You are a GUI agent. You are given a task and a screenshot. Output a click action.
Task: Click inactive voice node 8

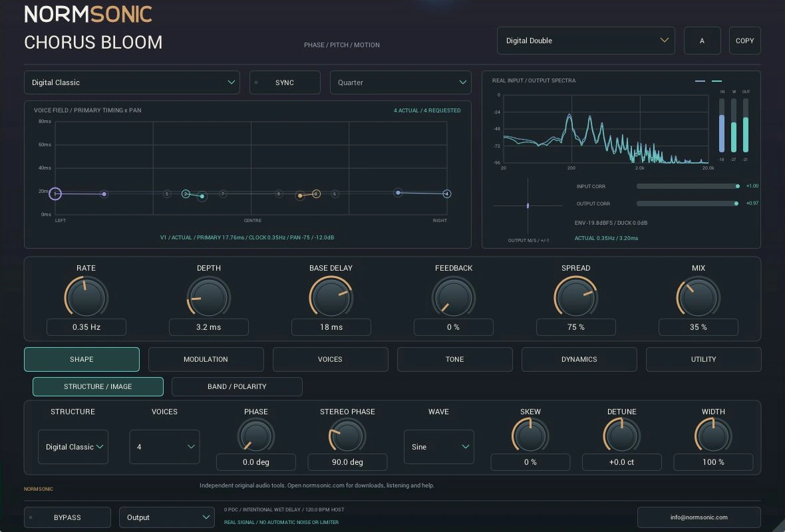[279, 194]
